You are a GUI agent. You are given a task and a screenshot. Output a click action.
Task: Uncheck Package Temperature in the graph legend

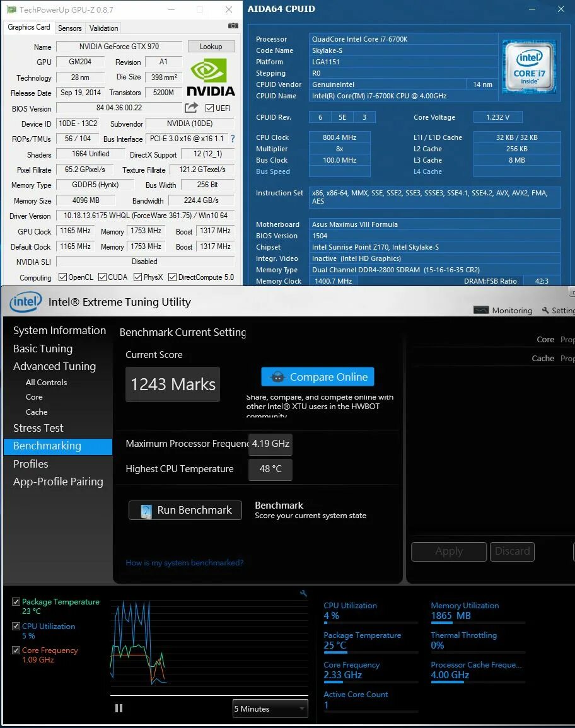pyautogui.click(x=16, y=602)
